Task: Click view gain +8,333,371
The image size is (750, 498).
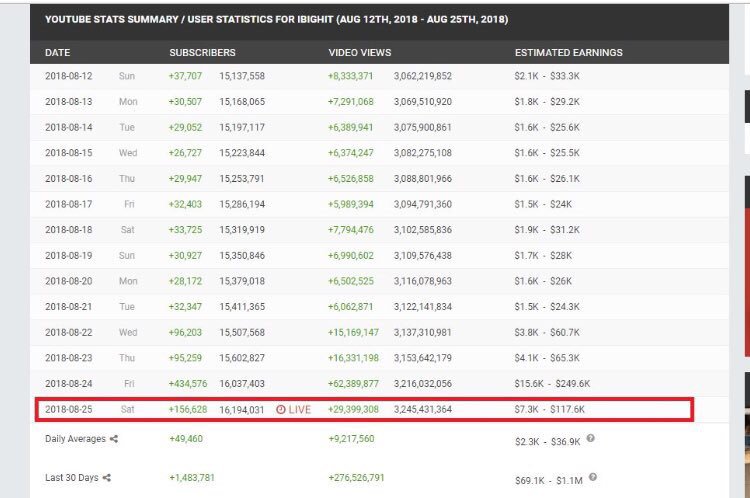Action: coord(350,76)
